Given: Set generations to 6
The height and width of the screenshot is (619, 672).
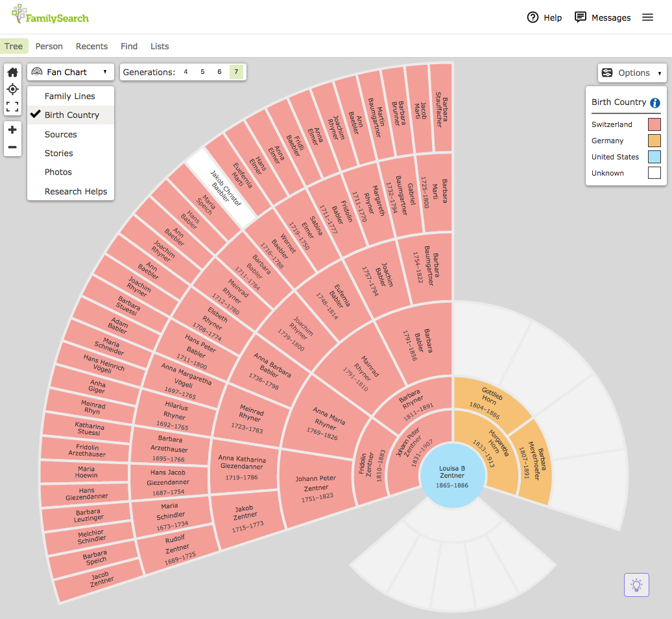Looking at the screenshot, I should point(219,72).
